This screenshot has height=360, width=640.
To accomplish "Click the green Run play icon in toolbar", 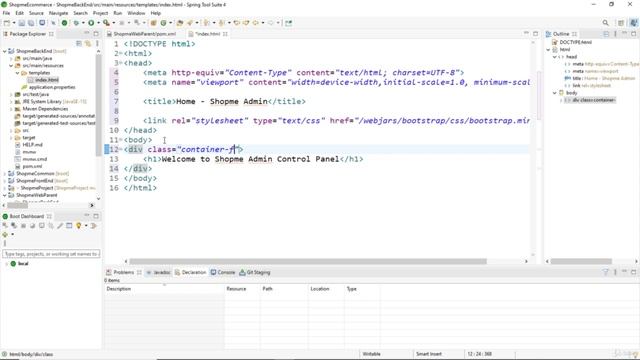I will [x=91, y=23].
